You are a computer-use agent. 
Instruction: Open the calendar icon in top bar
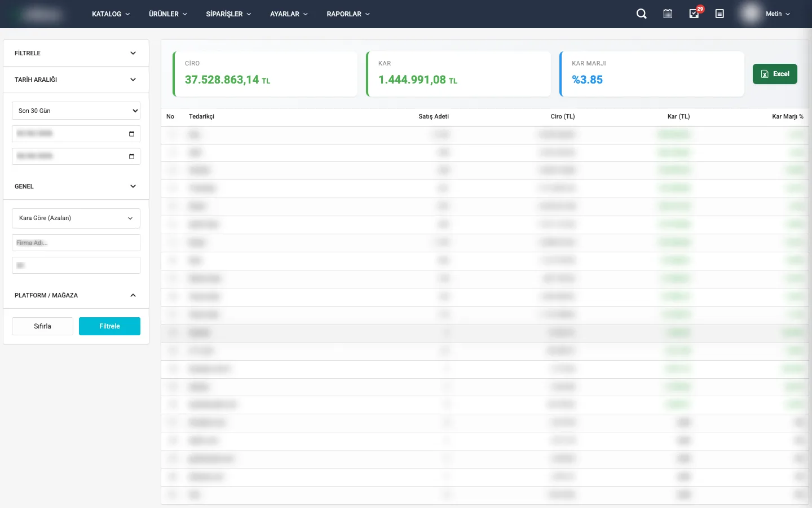point(668,14)
